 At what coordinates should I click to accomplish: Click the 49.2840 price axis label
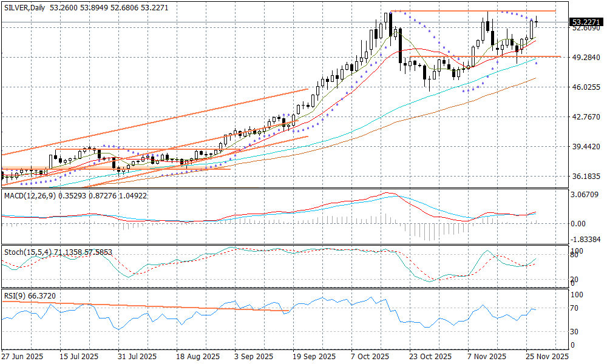pyautogui.click(x=586, y=58)
